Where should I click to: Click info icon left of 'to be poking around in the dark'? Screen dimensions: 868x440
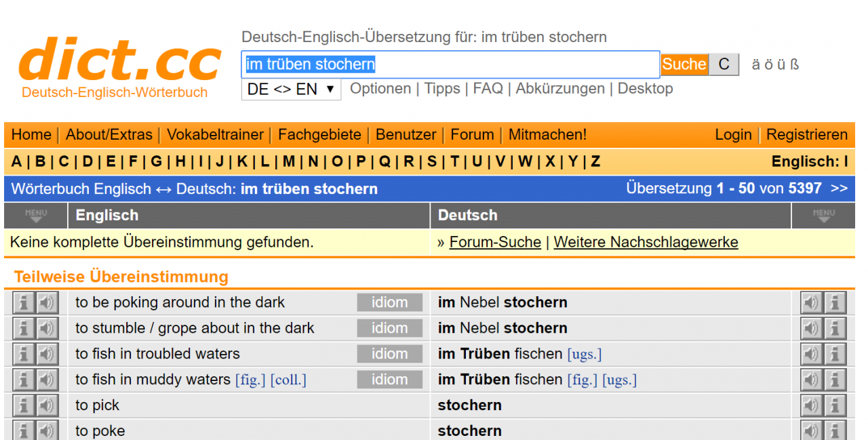click(24, 302)
